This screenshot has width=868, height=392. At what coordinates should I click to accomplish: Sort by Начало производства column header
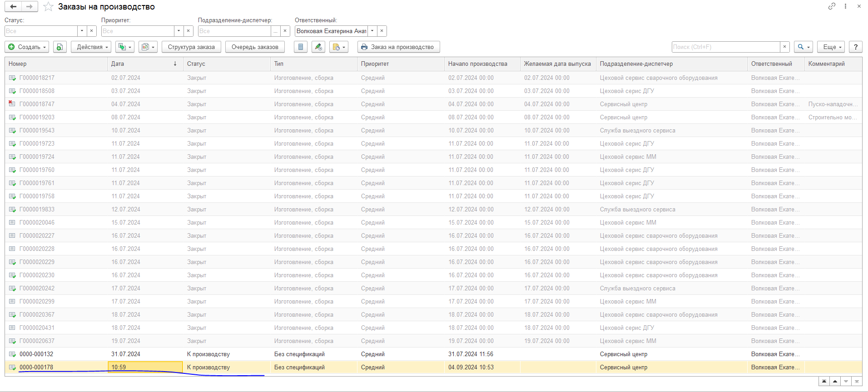pyautogui.click(x=482, y=64)
